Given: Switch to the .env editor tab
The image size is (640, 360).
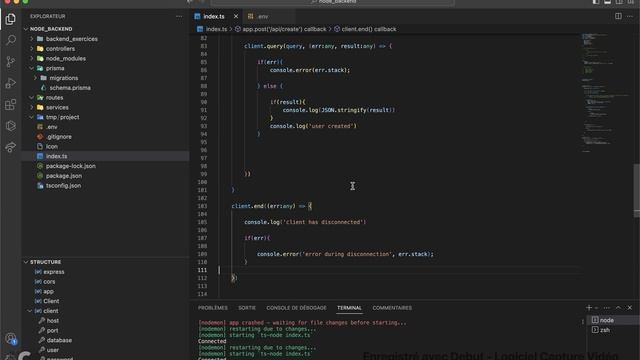Looking at the screenshot, I should [x=263, y=16].
